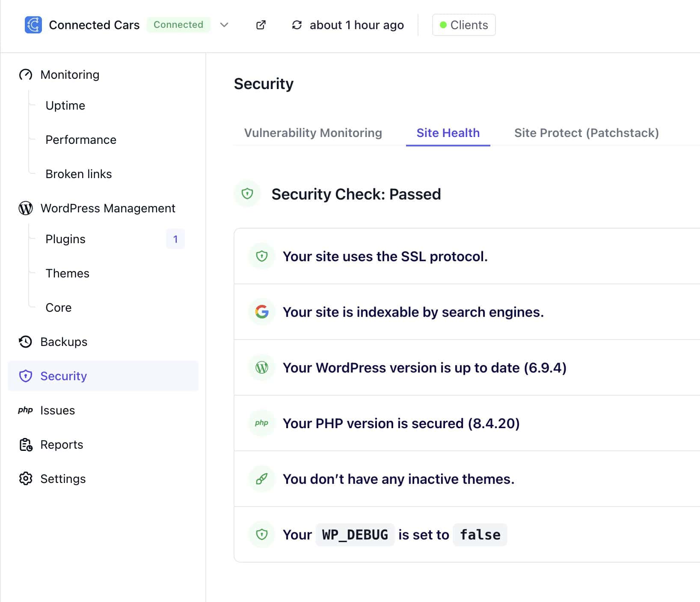This screenshot has width=700, height=602.
Task: Open Settings in the sidebar
Action: (x=63, y=479)
